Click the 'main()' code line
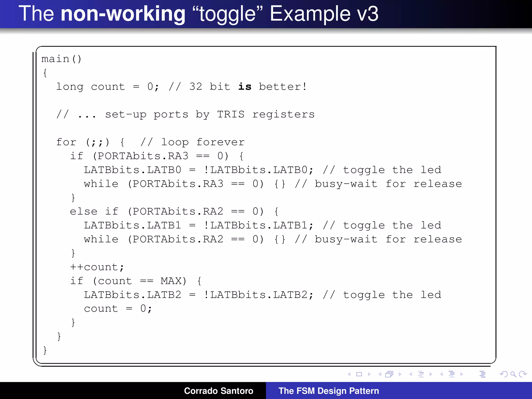This screenshot has height=399, width=532. (x=61, y=59)
